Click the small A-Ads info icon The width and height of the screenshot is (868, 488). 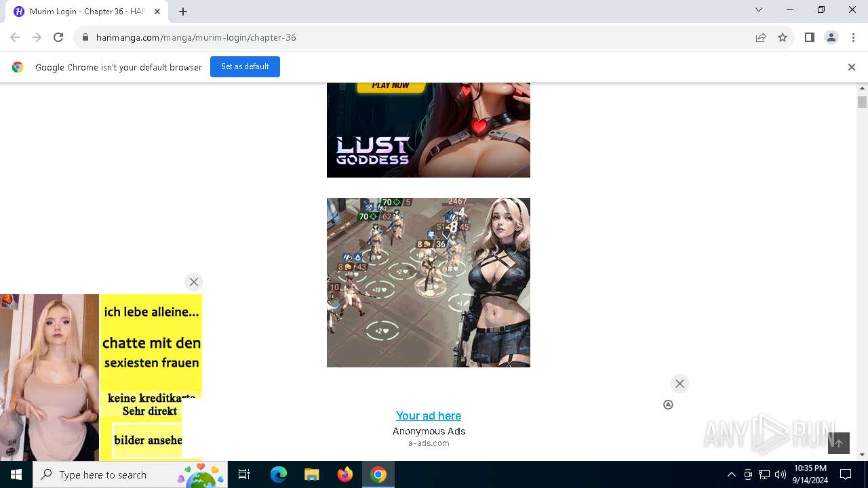pyautogui.click(x=668, y=405)
